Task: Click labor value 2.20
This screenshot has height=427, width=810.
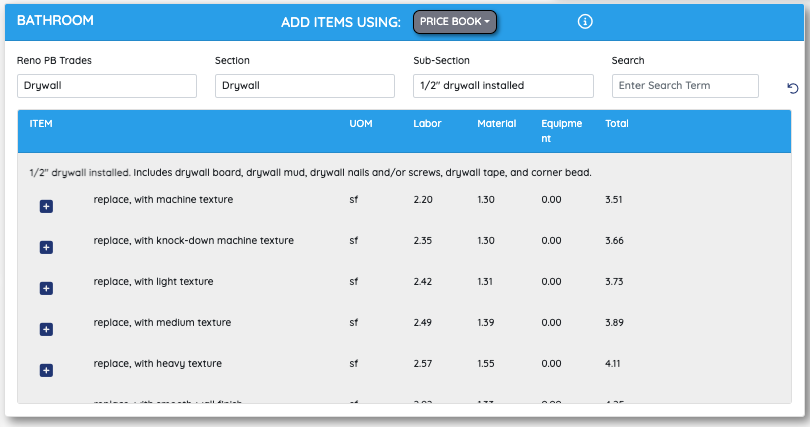Action: click(x=423, y=200)
